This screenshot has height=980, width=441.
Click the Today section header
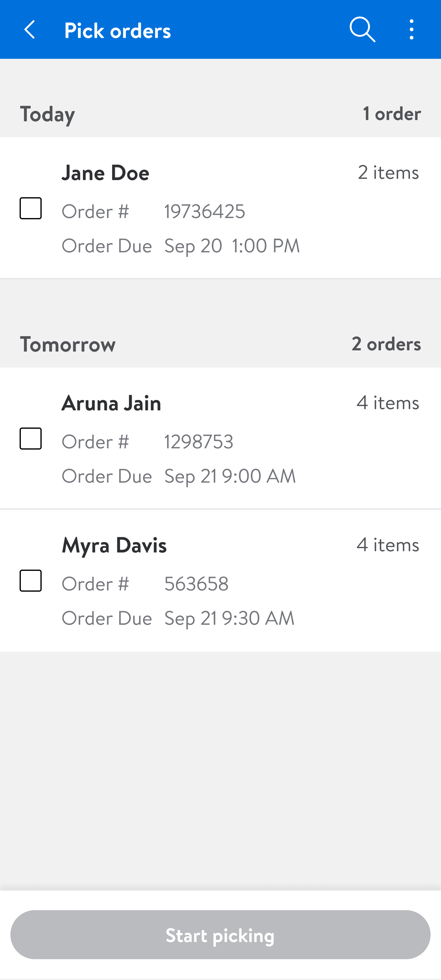[47, 114]
